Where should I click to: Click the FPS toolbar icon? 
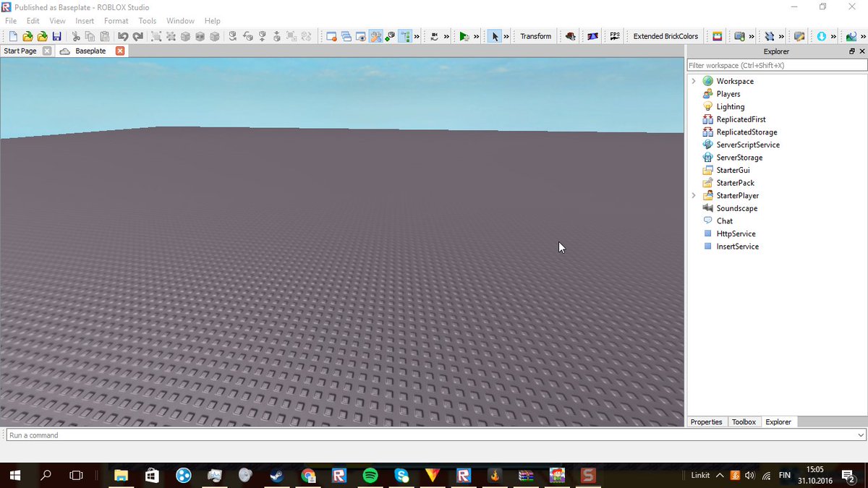click(x=616, y=36)
